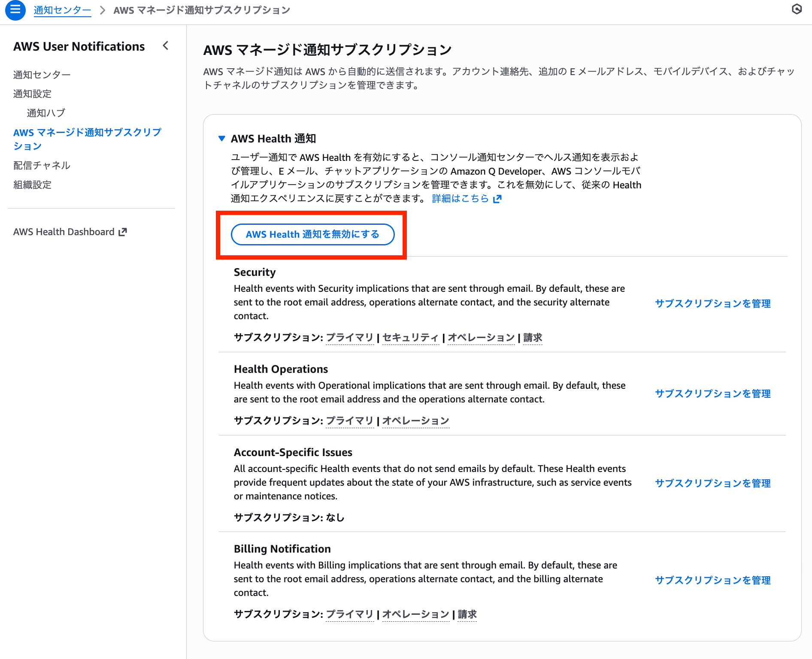Manage subscriptions for Account-Specific Issues

(712, 483)
